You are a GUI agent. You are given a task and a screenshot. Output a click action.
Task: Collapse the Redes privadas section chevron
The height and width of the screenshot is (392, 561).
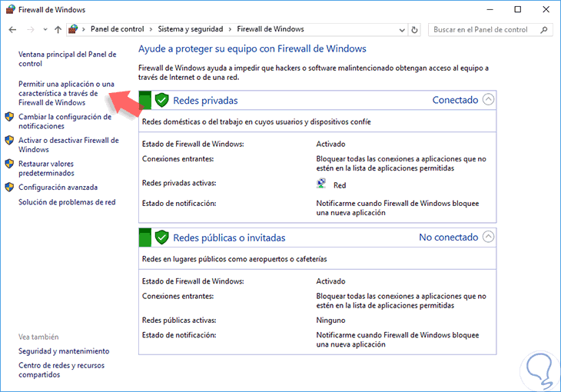pyautogui.click(x=488, y=99)
